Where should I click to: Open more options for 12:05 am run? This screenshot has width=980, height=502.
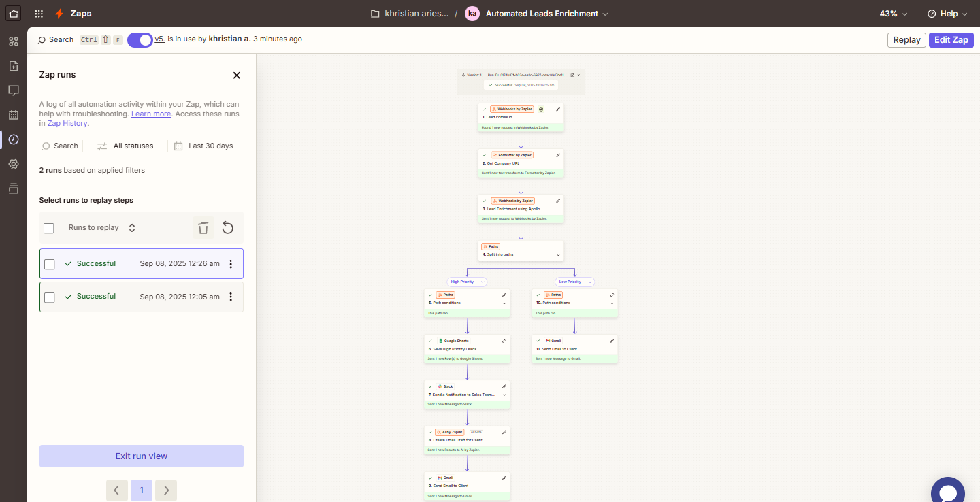click(231, 297)
